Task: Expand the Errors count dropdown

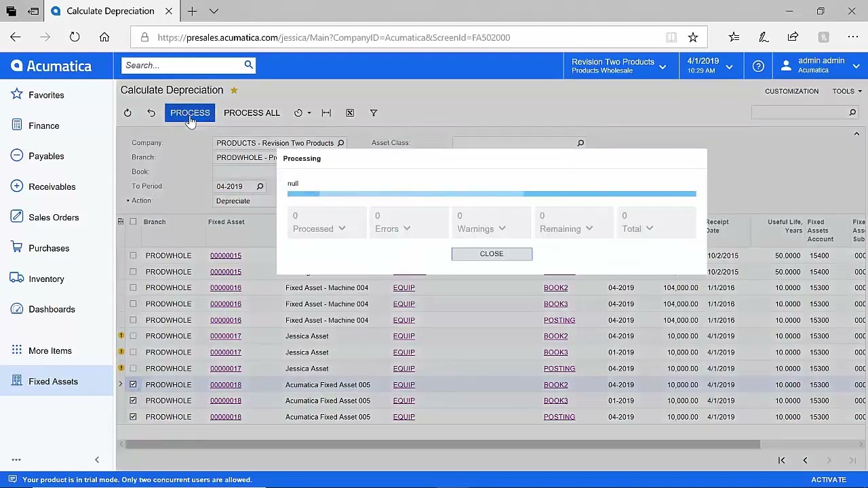Action: coord(407,229)
